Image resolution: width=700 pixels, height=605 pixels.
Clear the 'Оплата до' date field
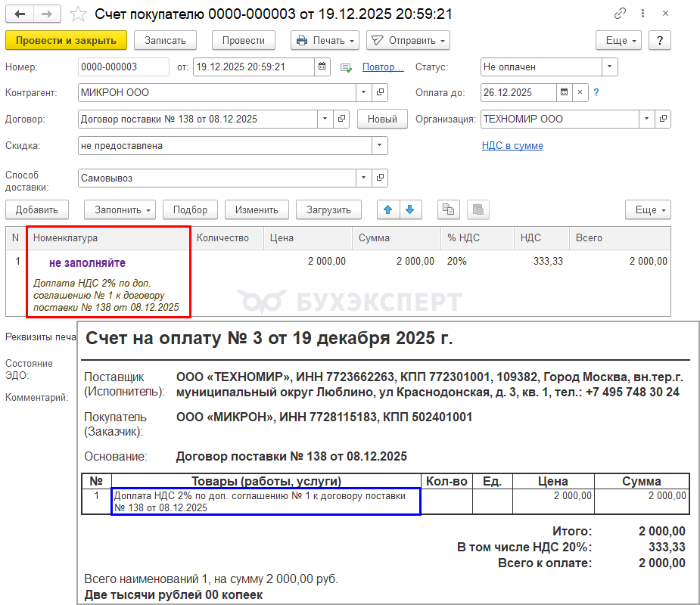pyautogui.click(x=580, y=92)
